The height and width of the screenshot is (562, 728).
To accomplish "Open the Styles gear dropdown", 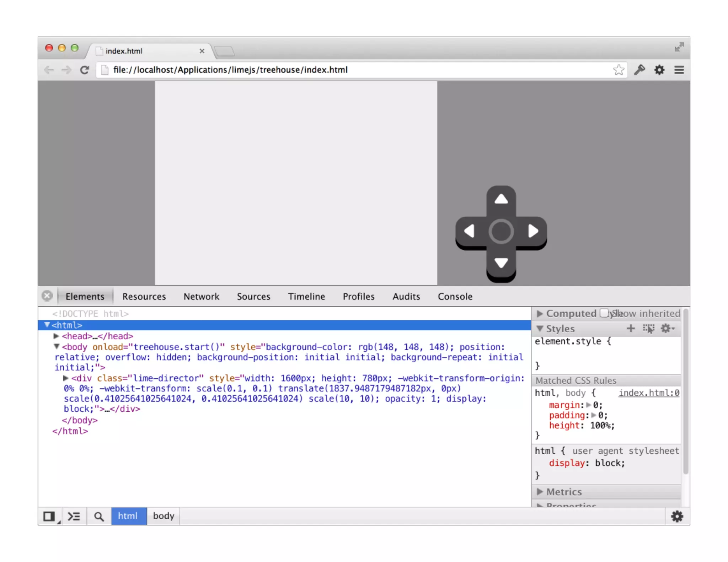I will [668, 329].
